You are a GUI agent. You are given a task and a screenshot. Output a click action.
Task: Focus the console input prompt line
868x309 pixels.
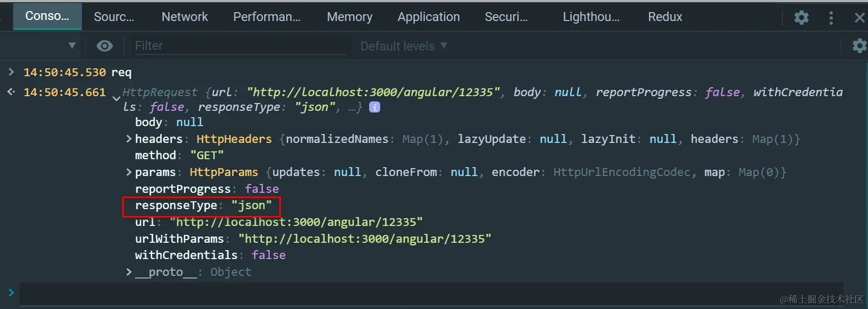coord(431,293)
